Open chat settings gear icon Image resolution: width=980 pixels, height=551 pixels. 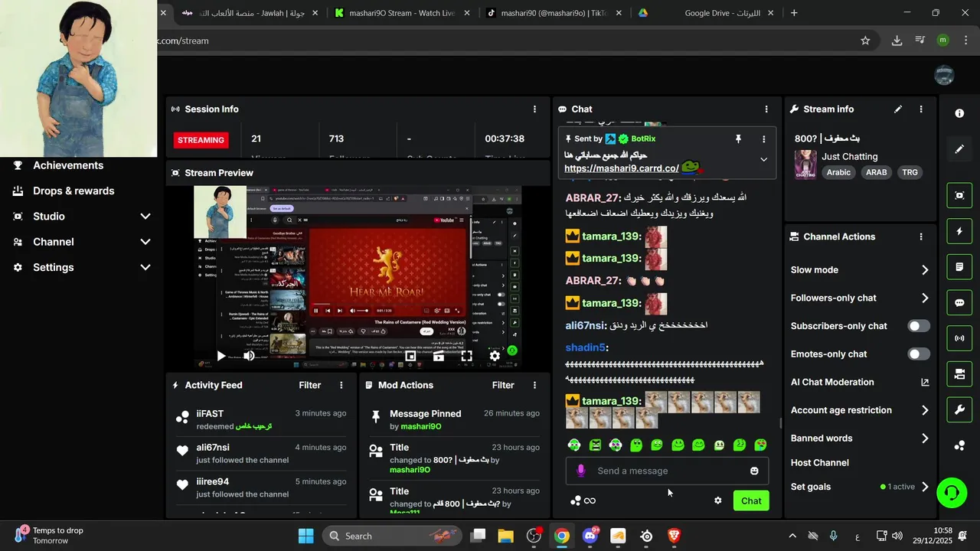(717, 500)
